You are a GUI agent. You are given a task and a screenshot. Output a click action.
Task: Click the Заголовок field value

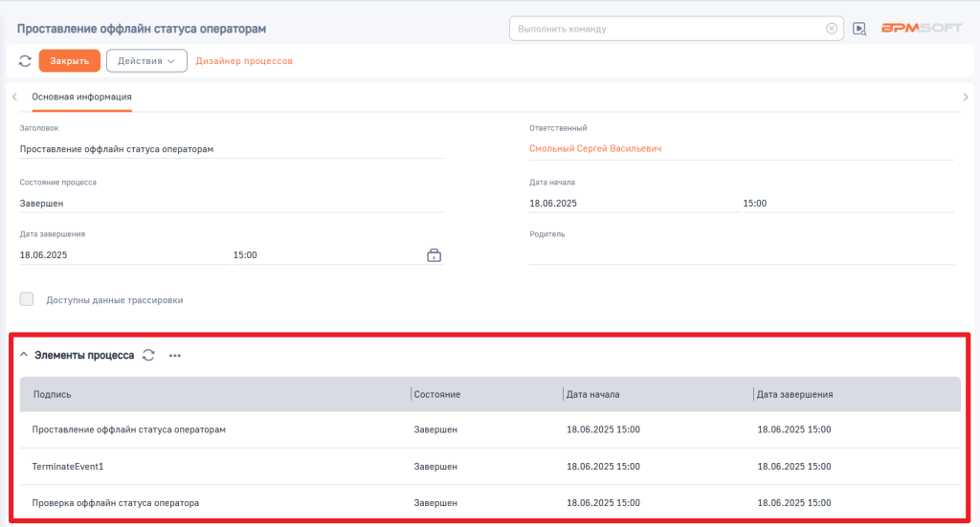232,149
